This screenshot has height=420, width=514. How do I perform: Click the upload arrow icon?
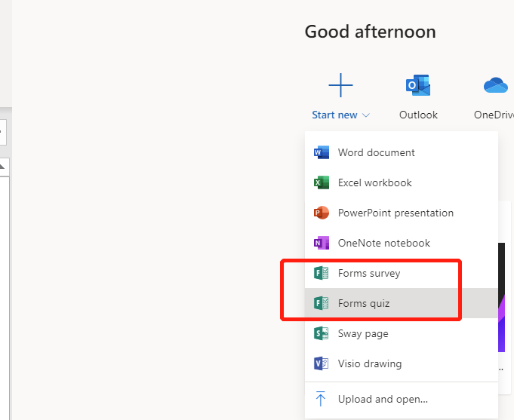[x=321, y=399]
